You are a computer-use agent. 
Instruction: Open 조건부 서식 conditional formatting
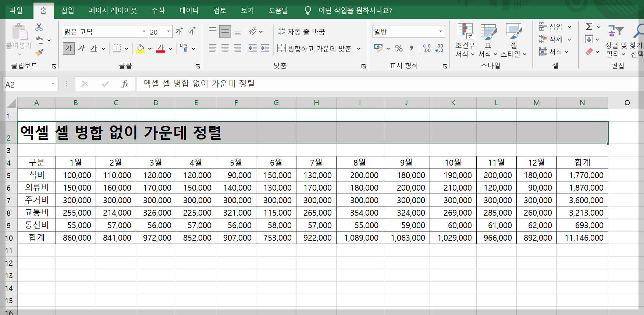coord(465,40)
